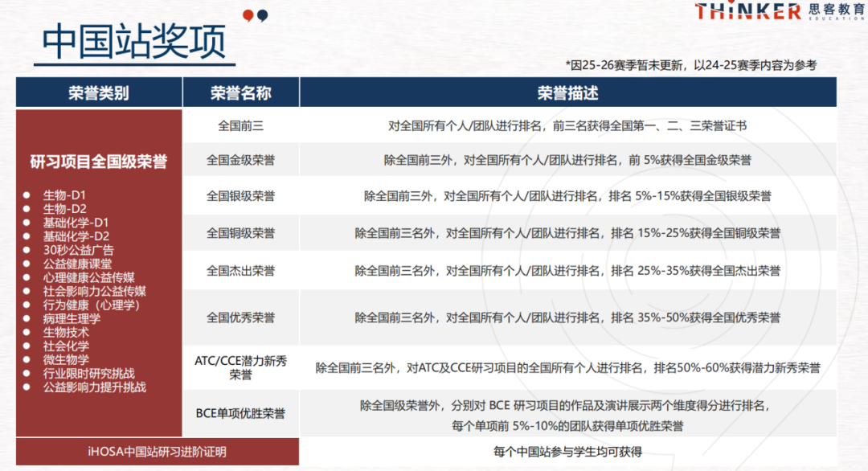Image resolution: width=868 pixels, height=471 pixels.
Task: Click the bullet dot beside 公益影响力提升挑战
Action: [27, 387]
